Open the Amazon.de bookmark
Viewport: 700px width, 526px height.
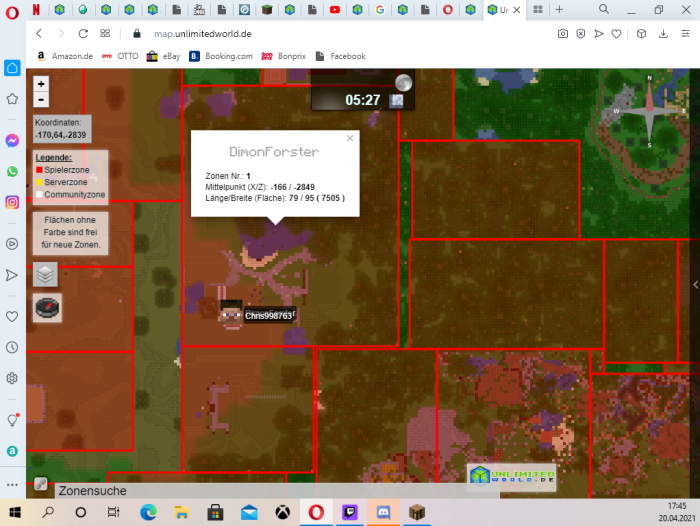(x=64, y=56)
